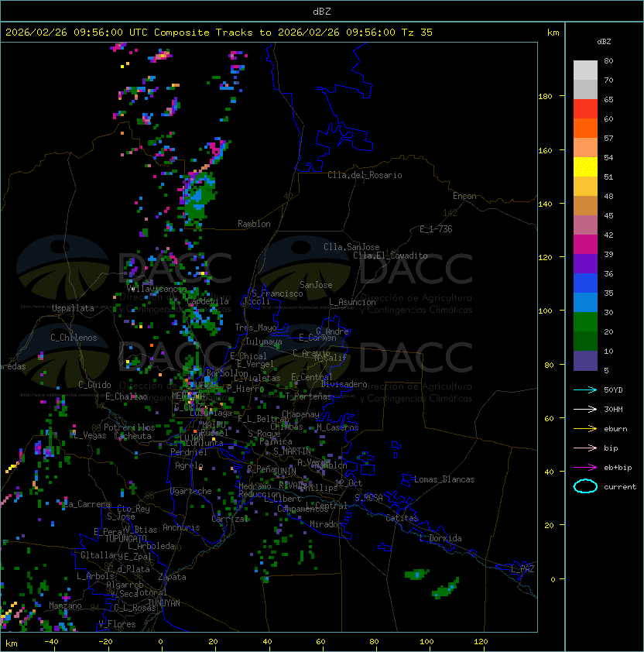Select the light blue 35–30 dBZ swatch
The width and height of the screenshot is (644, 652).
tap(585, 303)
